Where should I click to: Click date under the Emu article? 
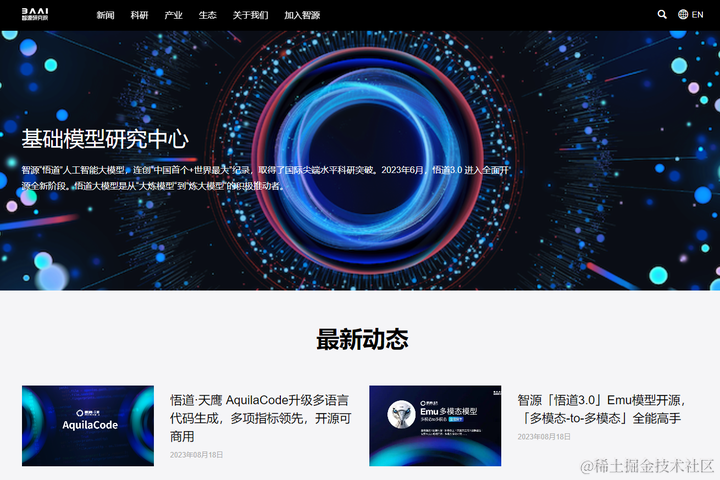(544, 436)
